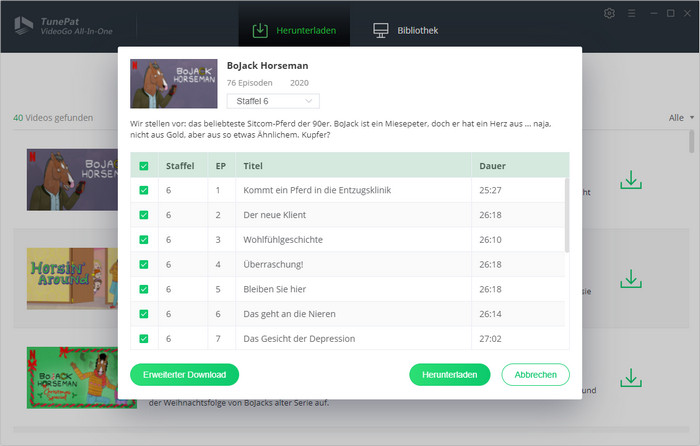Image resolution: width=700 pixels, height=446 pixels.
Task: Minimize the TunePat window
Action: tap(654, 13)
